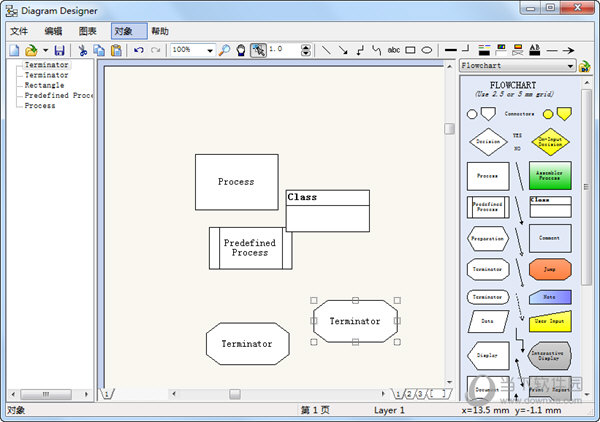The image size is (600, 422).
Task: Pick the Data parallelogram shape
Action: (488, 321)
